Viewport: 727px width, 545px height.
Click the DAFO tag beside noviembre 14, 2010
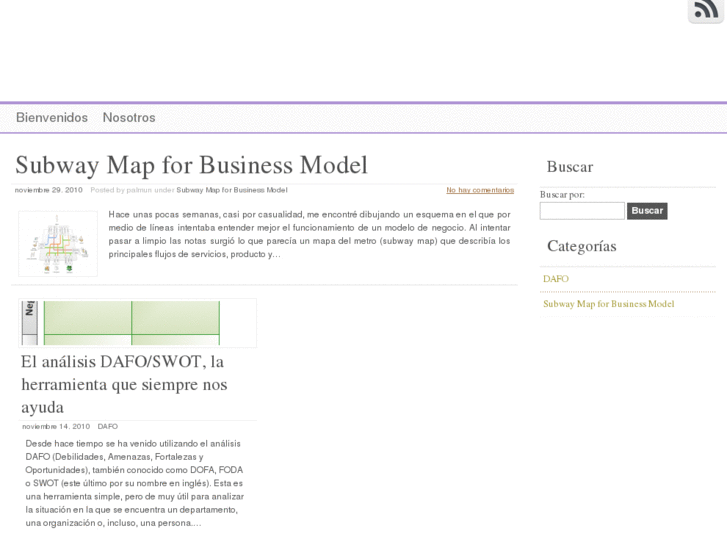click(108, 426)
